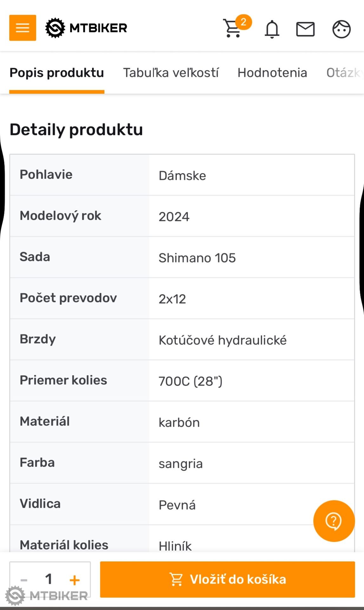Click the Shimano 105 value

click(x=197, y=258)
